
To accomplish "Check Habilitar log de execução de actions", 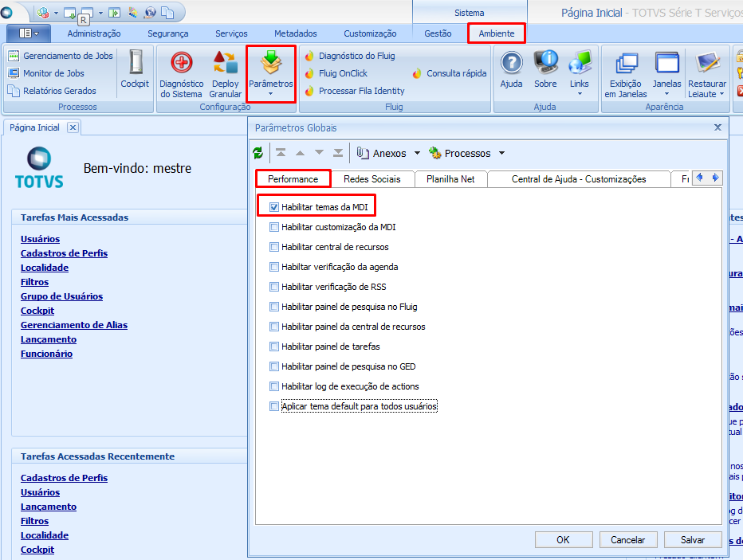I will tap(274, 386).
